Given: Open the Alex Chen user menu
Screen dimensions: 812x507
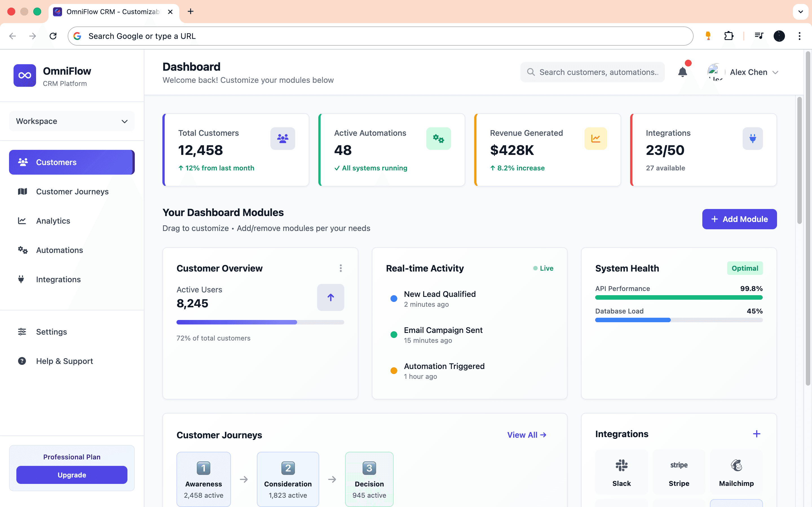Looking at the screenshot, I should 748,72.
